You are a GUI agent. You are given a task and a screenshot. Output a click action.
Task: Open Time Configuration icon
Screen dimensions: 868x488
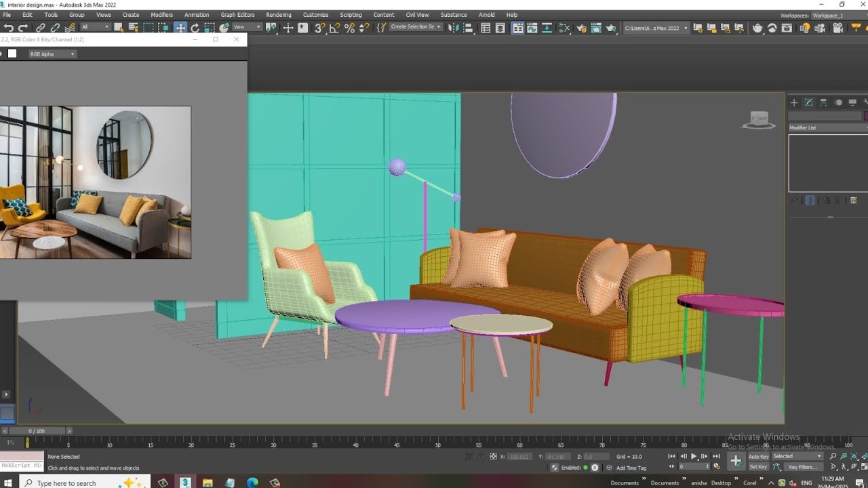point(717,466)
